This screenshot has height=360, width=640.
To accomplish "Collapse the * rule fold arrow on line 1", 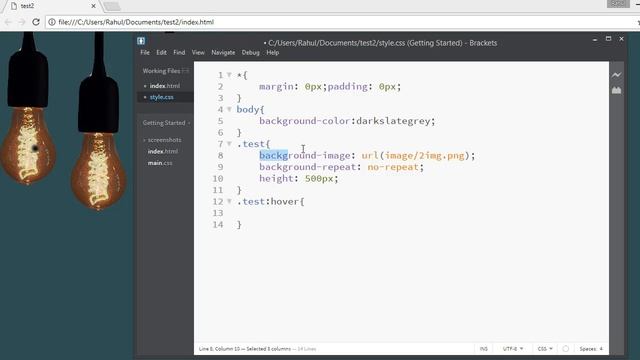I will click(x=229, y=75).
